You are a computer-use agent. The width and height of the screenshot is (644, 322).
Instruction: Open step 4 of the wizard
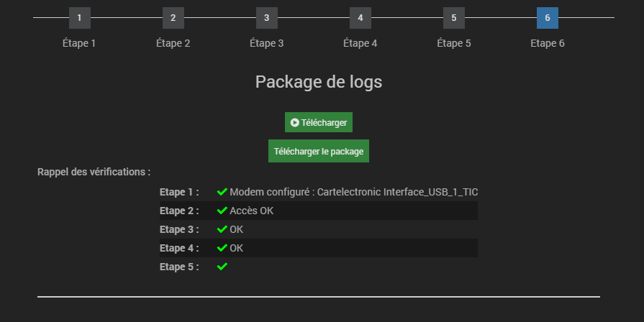coord(360,18)
